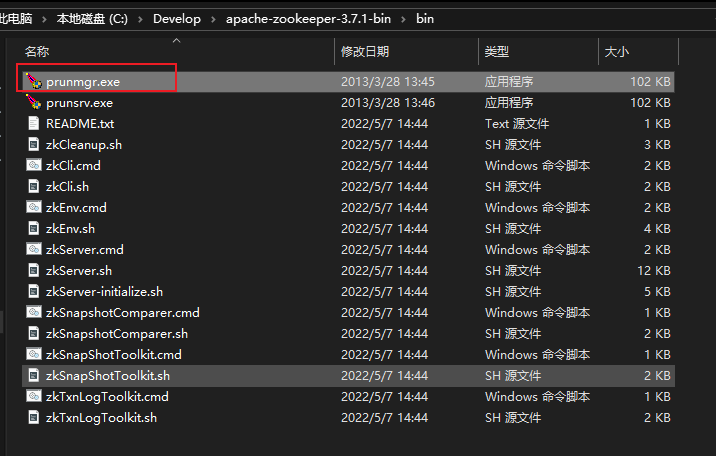
Task: Click the zkTxnLogToolkit.cmd script icon
Action: [34, 396]
